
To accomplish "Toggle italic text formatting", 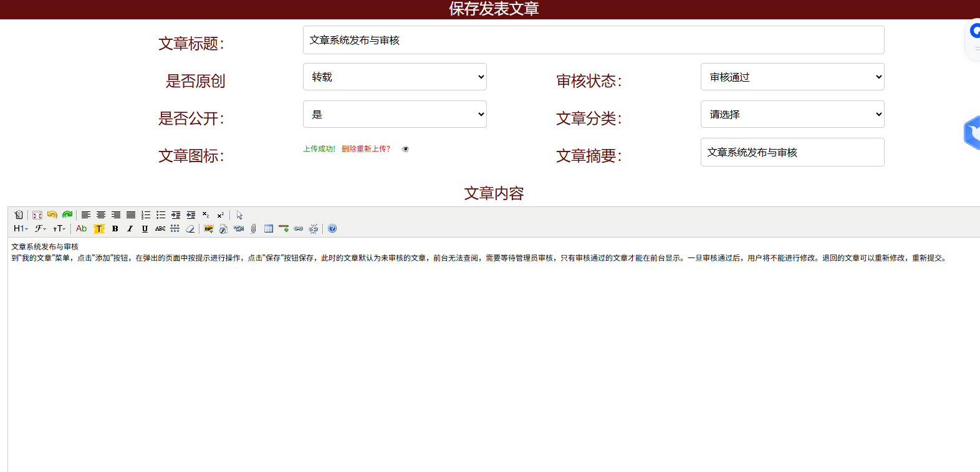I will click(130, 229).
